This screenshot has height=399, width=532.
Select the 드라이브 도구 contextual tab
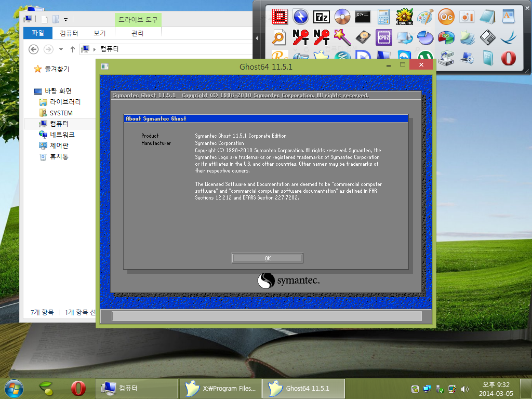[x=138, y=19]
